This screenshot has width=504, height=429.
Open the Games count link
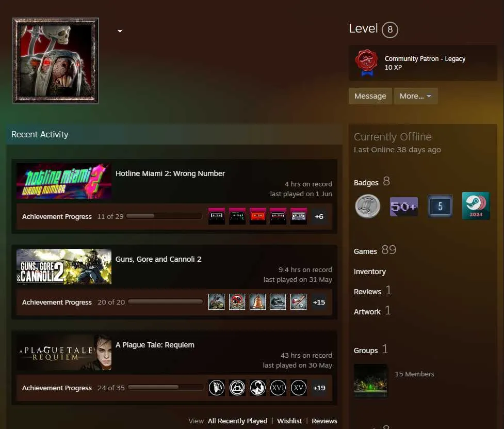tap(375, 250)
